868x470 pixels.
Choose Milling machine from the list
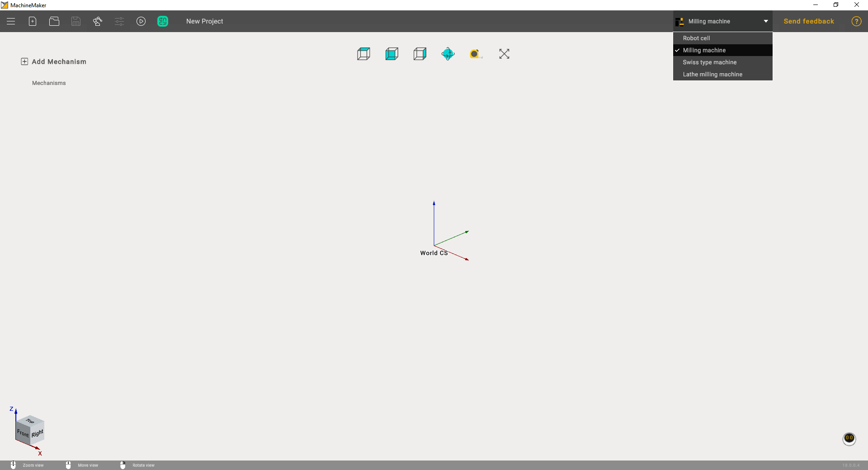(x=722, y=50)
